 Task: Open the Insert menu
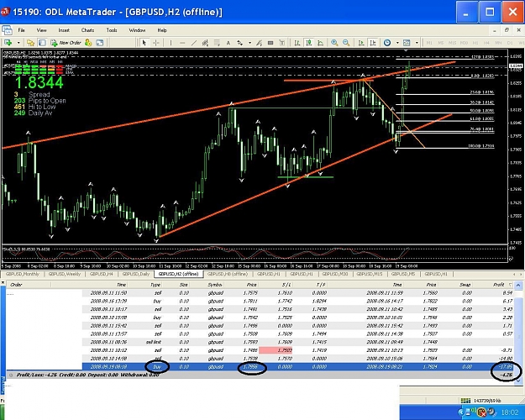point(64,30)
